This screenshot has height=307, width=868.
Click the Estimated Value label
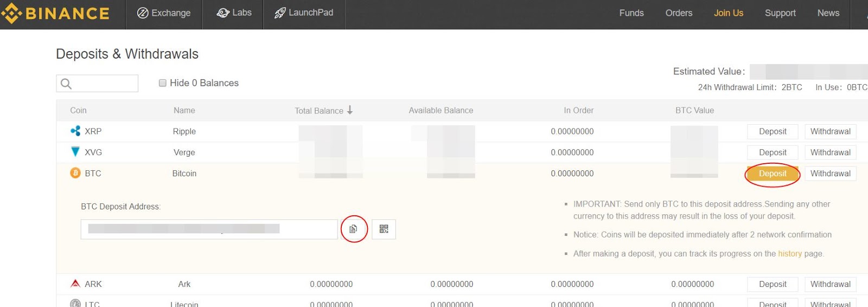pos(709,71)
